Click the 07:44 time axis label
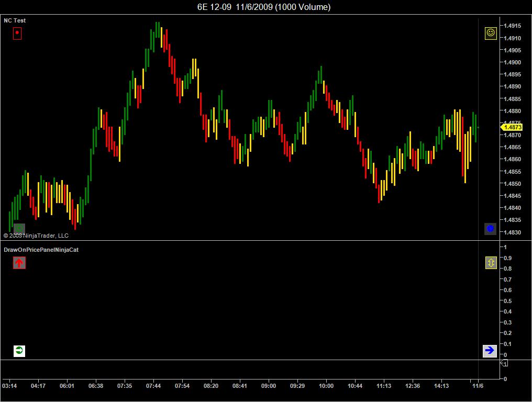Image resolution: width=532 pixels, height=402 pixels. [153, 386]
